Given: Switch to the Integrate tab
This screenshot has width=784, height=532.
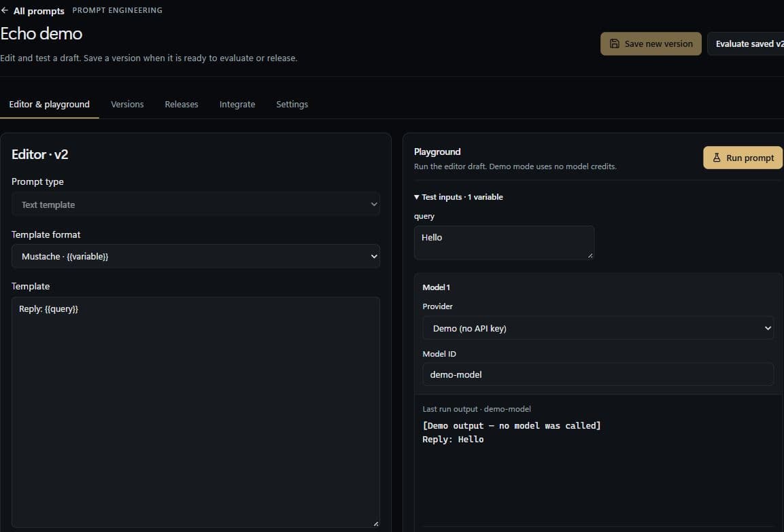Looking at the screenshot, I should (237, 105).
